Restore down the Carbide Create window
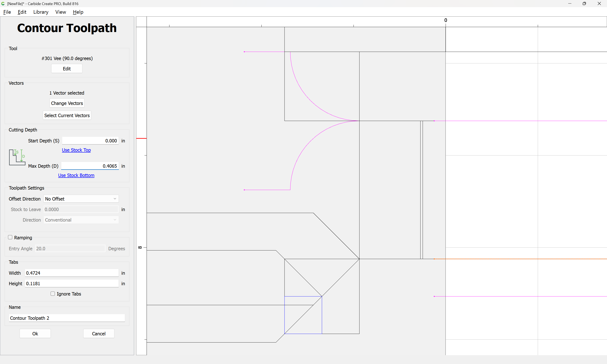Viewport: 607px width, 364px height. tap(584, 4)
